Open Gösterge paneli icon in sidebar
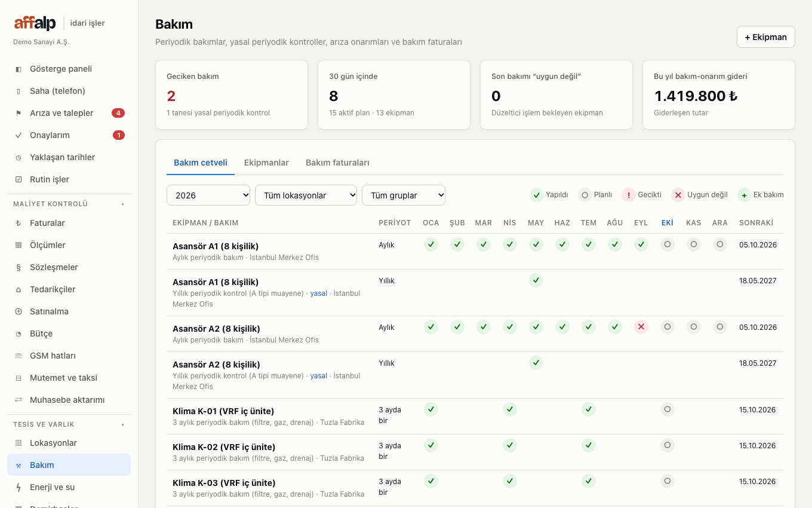This screenshot has width=812, height=508. [19, 69]
